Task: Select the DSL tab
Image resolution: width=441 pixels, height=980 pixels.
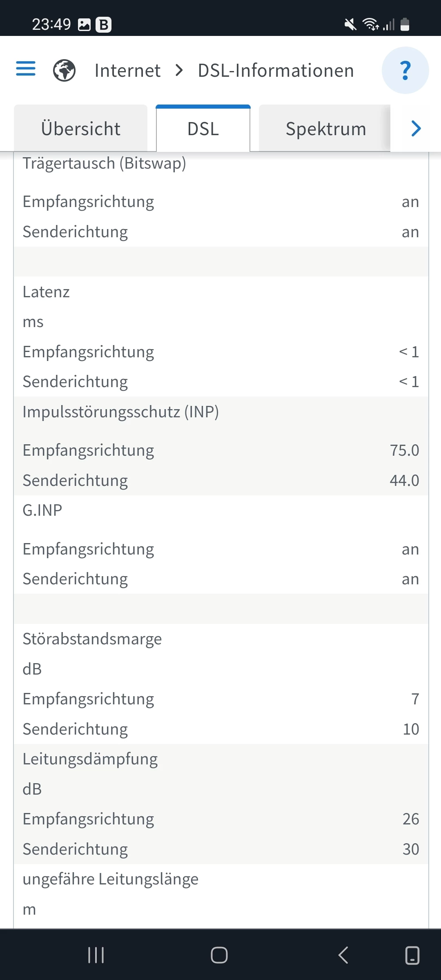Action: (x=203, y=129)
